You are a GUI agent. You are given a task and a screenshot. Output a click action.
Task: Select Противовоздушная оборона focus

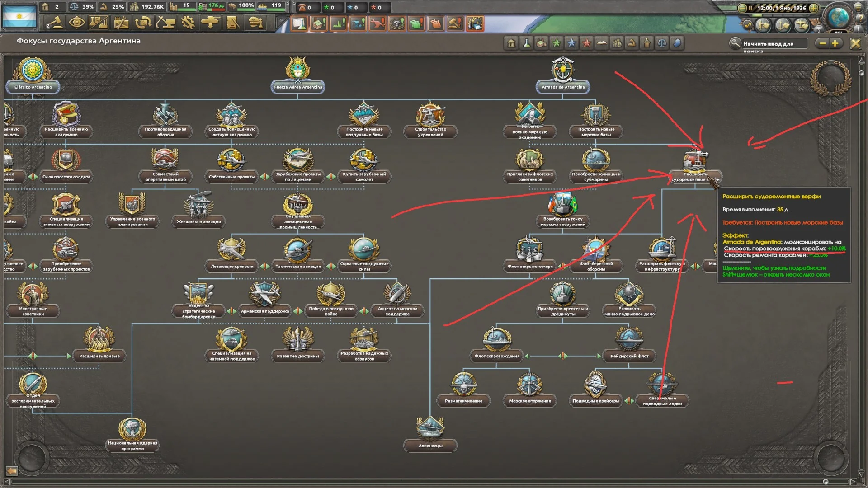(x=165, y=121)
